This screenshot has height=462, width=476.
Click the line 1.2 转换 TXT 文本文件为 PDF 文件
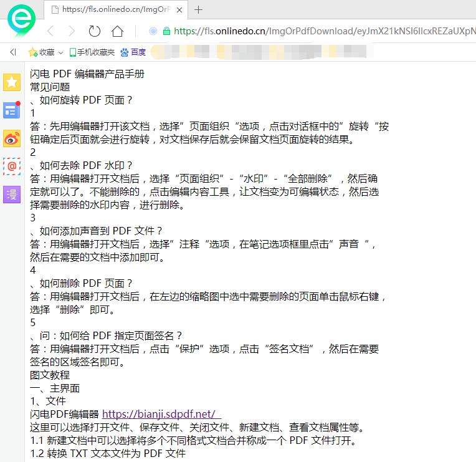[x=108, y=453]
